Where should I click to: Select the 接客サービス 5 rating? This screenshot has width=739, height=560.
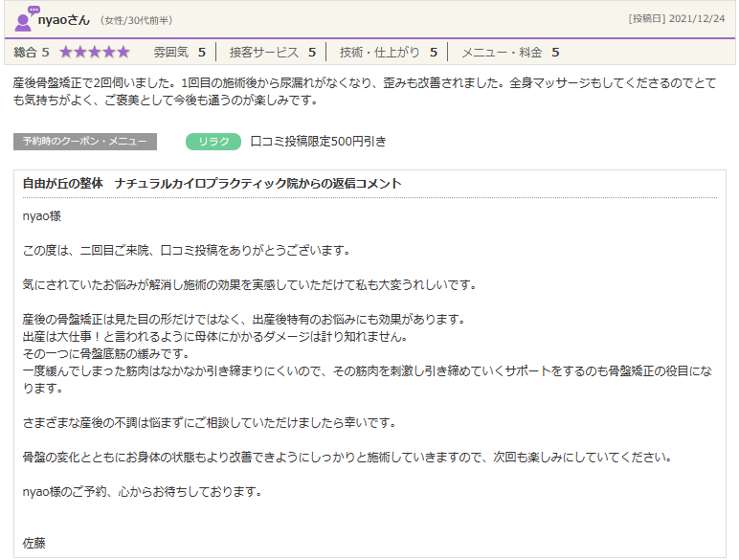coord(272,52)
